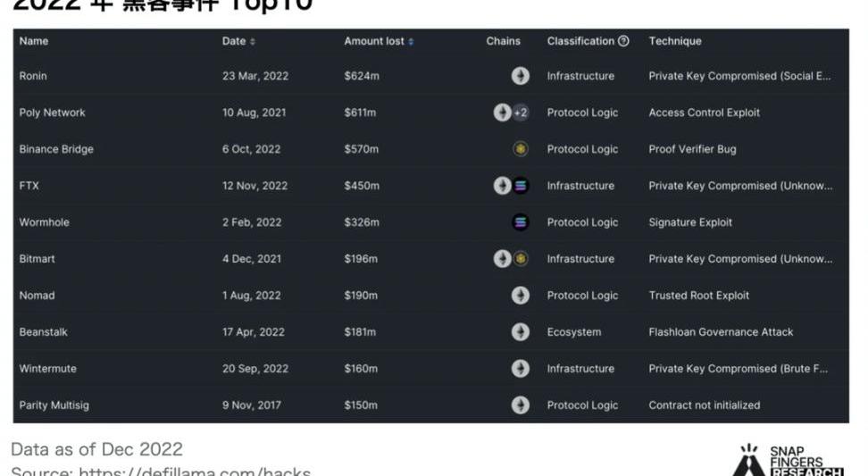Screen dimensions: 868x476
Task: Click the Solana chain icon in FTX row
Action: tap(521, 186)
